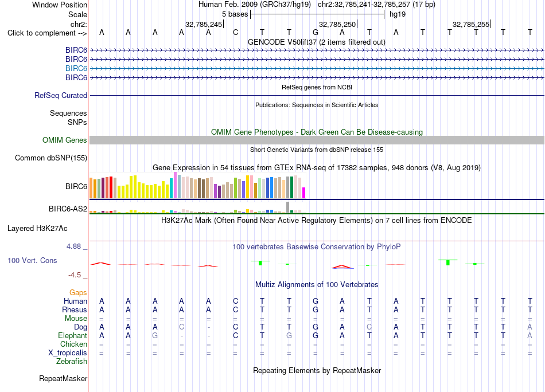Click the 'chr2:32,785,241-32,785,257 (17 bp)' coordinates

(376, 5)
